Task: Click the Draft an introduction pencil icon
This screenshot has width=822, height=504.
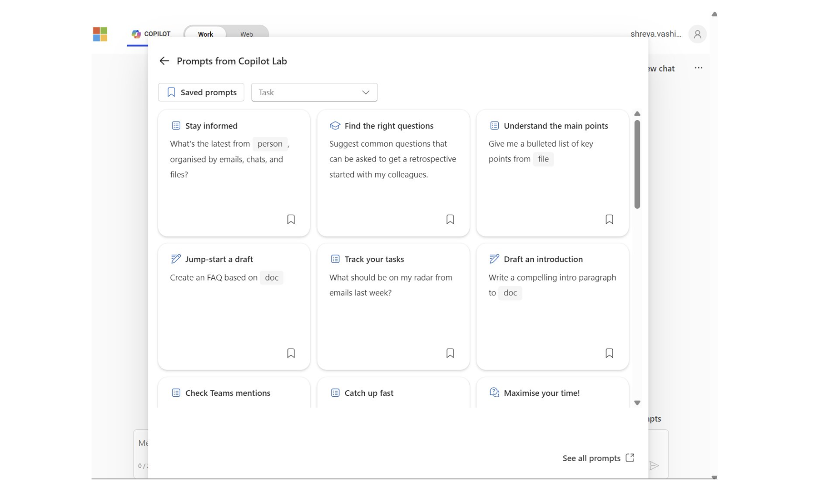Action: point(494,259)
